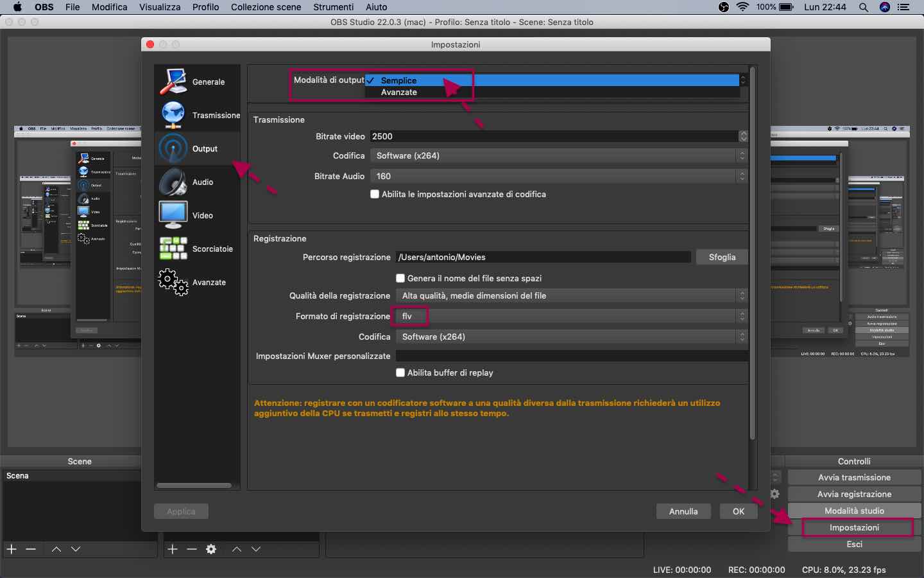Screen dimensions: 924x578
Task: Click the Impostazioni Muxer personalizzate field
Action: pyautogui.click(x=572, y=356)
